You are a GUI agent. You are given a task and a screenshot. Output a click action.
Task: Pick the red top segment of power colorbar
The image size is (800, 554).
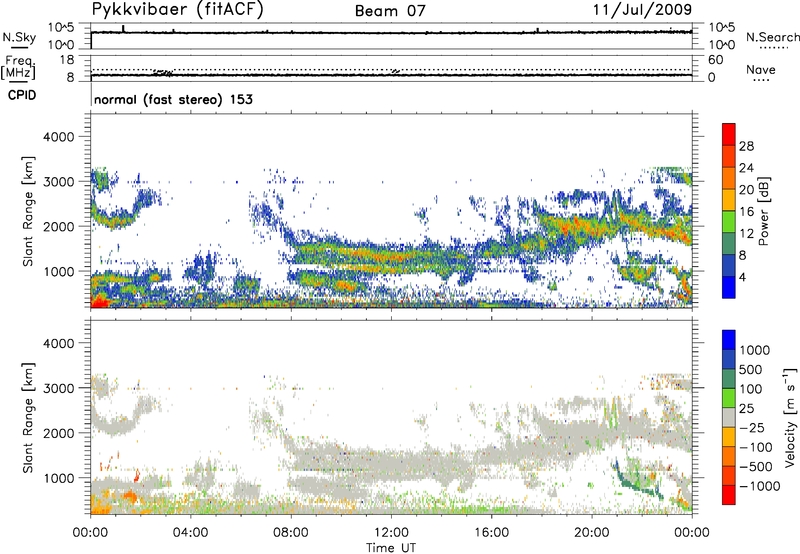729,134
